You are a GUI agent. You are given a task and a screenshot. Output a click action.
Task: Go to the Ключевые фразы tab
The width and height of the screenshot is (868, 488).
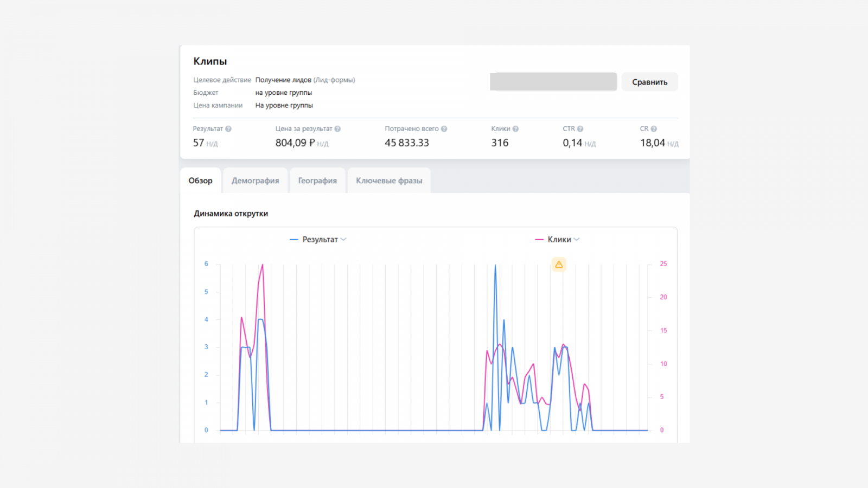[x=389, y=181]
